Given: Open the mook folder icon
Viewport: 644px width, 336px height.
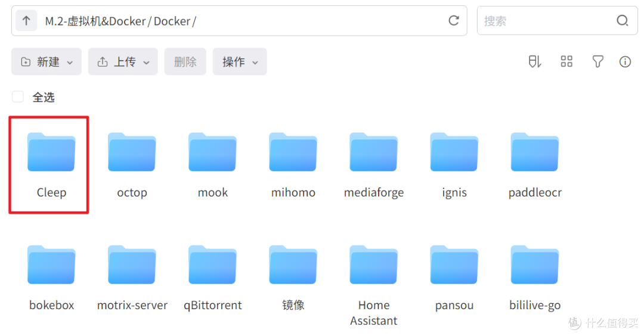Looking at the screenshot, I should [212, 152].
